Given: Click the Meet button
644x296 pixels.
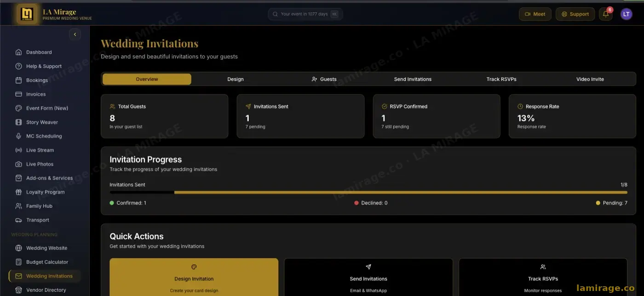Looking at the screenshot, I should 535,14.
